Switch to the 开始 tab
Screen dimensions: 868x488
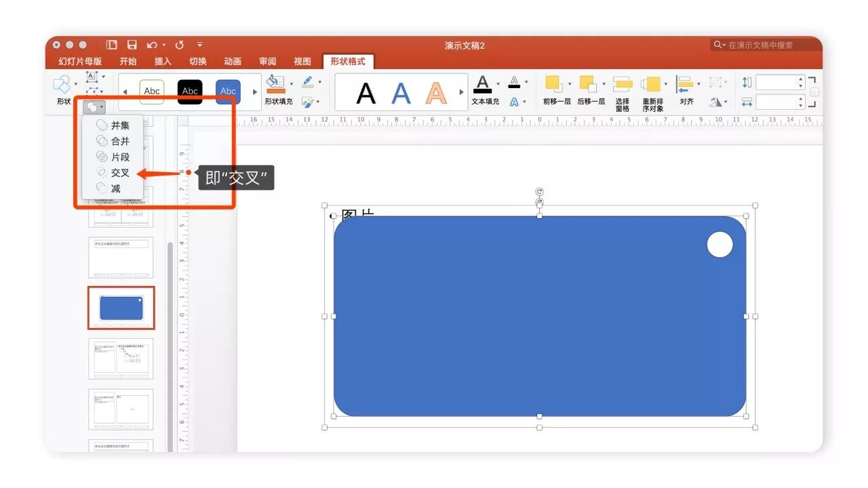click(x=127, y=61)
